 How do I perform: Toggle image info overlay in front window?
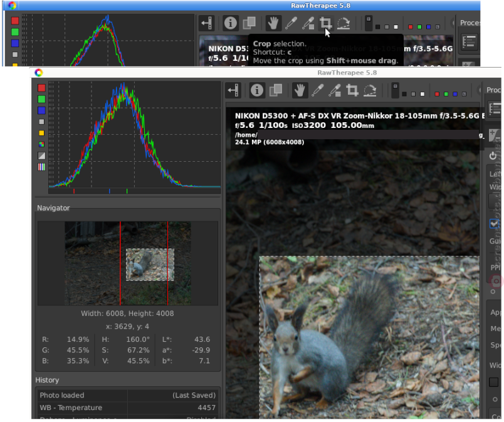tap(257, 90)
